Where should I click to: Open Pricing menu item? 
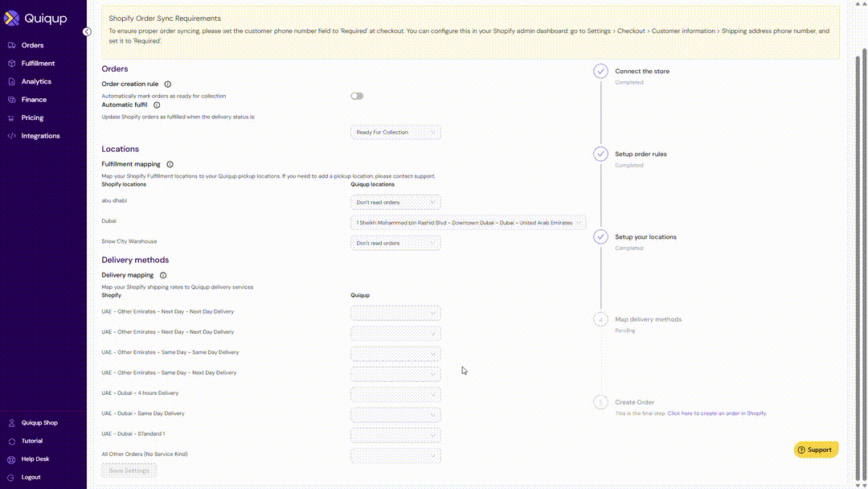[33, 118]
